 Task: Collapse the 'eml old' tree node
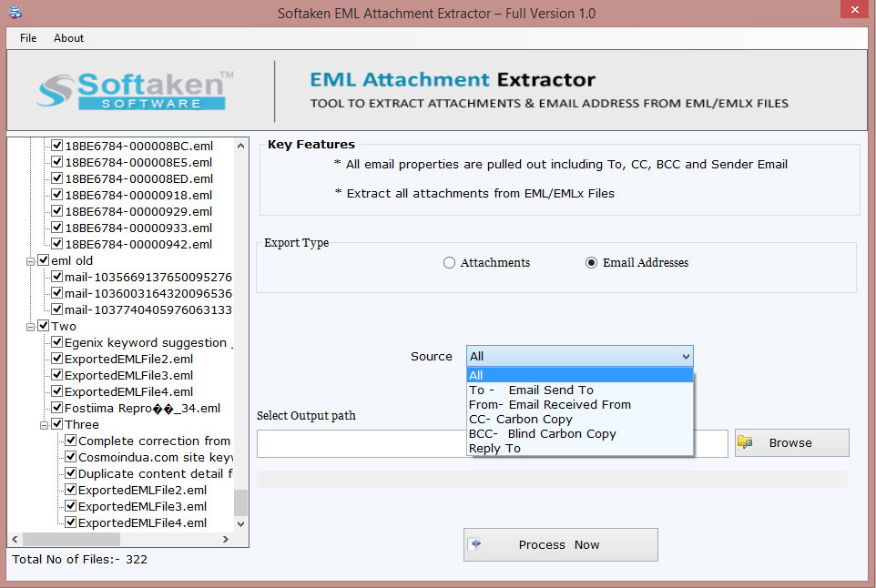(31, 261)
